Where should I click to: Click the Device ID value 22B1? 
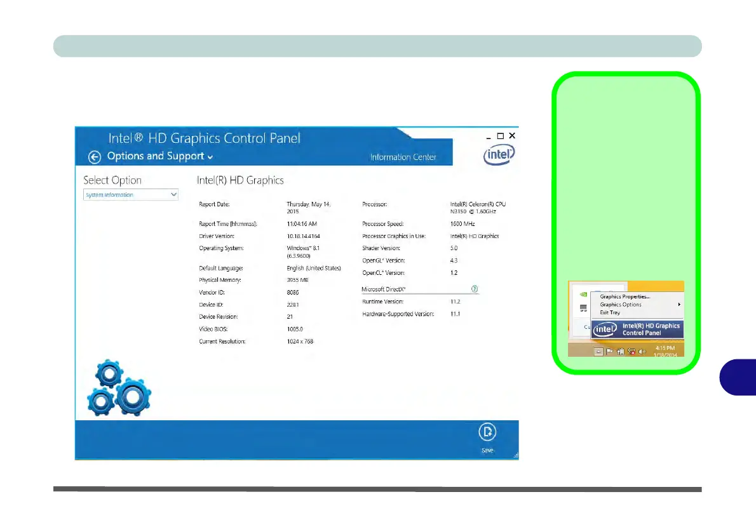[x=293, y=305]
